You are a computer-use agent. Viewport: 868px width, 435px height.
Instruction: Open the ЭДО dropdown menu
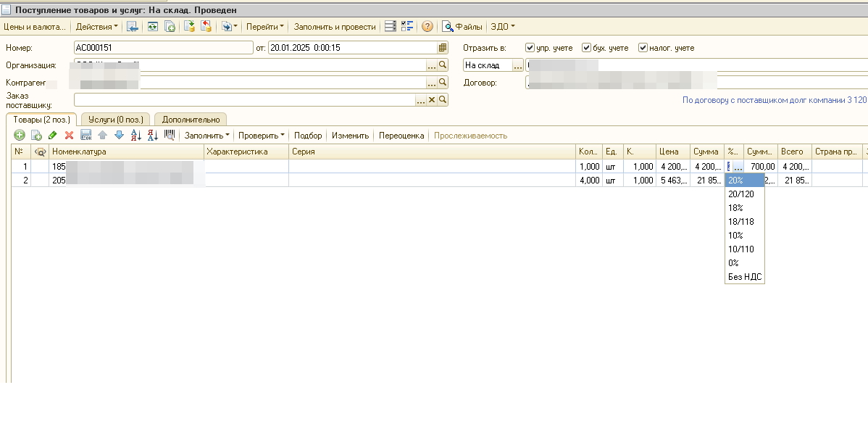tap(503, 27)
